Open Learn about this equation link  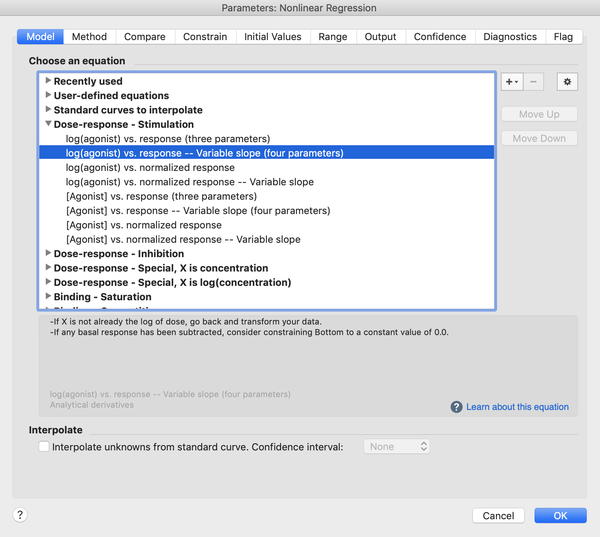click(x=517, y=407)
